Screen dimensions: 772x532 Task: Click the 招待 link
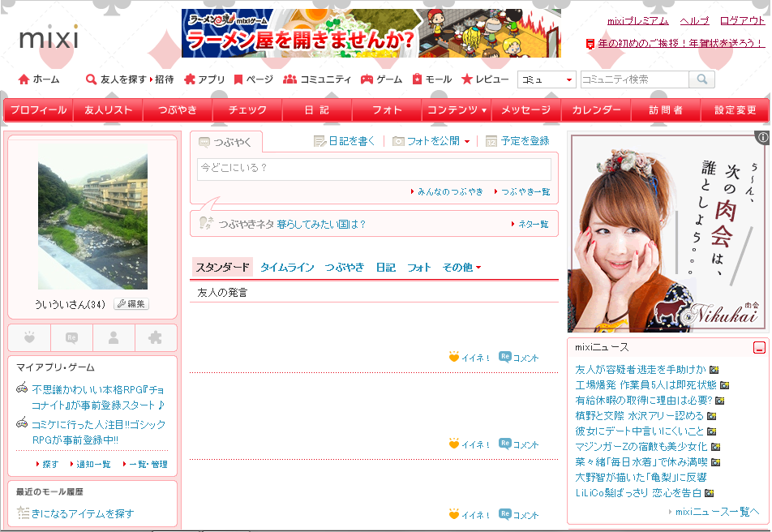(x=165, y=79)
